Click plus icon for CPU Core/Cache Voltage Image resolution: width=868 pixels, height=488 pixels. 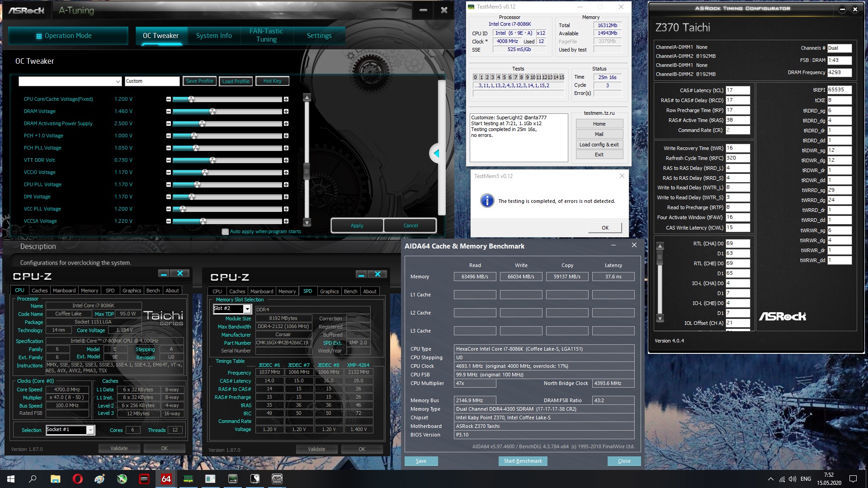click(x=286, y=99)
